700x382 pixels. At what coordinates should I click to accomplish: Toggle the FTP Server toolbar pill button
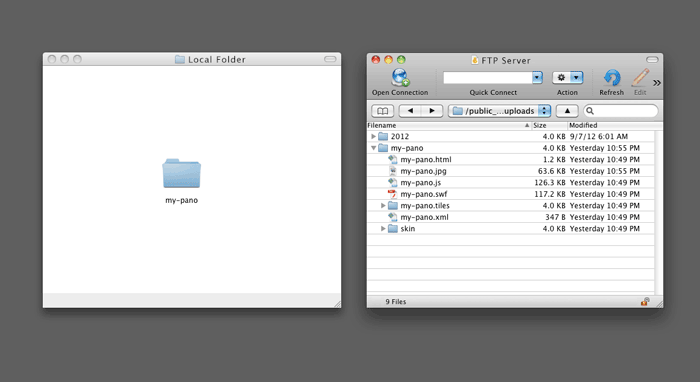point(652,59)
